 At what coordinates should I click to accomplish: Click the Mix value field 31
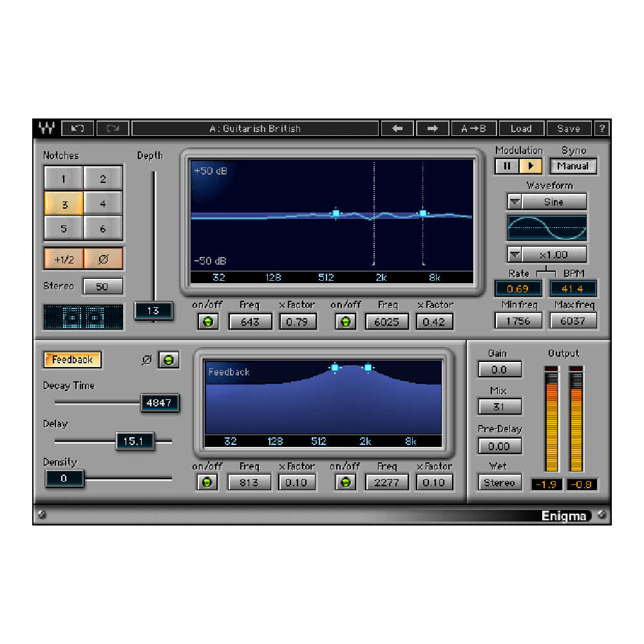(500, 406)
